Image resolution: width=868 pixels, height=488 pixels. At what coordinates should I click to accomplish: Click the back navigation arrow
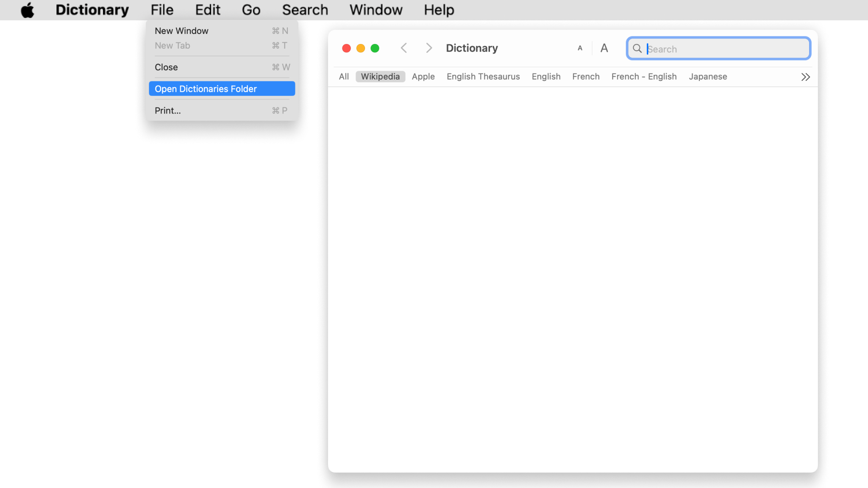(x=404, y=48)
